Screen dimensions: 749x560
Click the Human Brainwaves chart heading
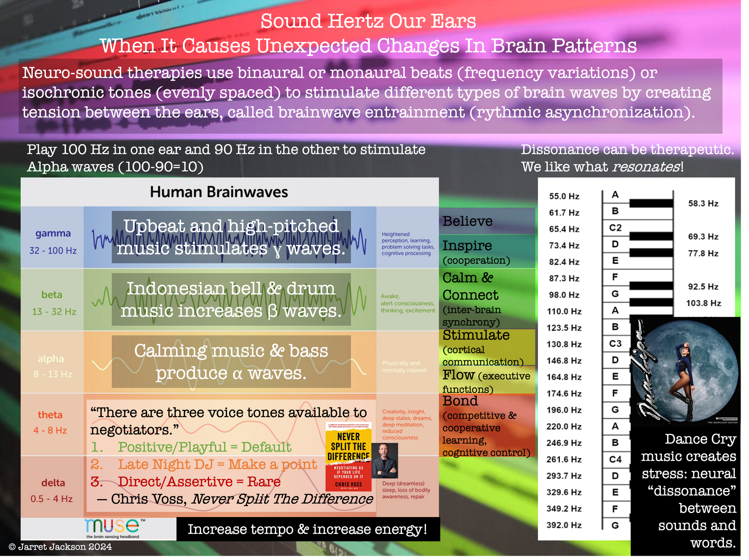click(x=219, y=192)
